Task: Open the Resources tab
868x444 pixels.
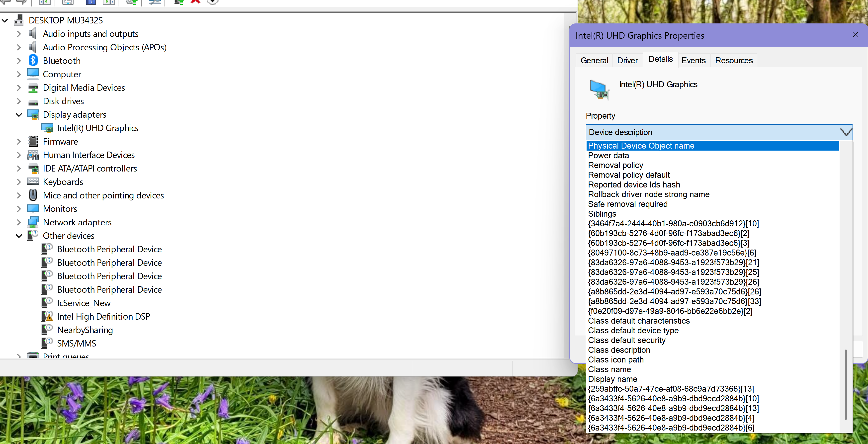Action: tap(734, 60)
